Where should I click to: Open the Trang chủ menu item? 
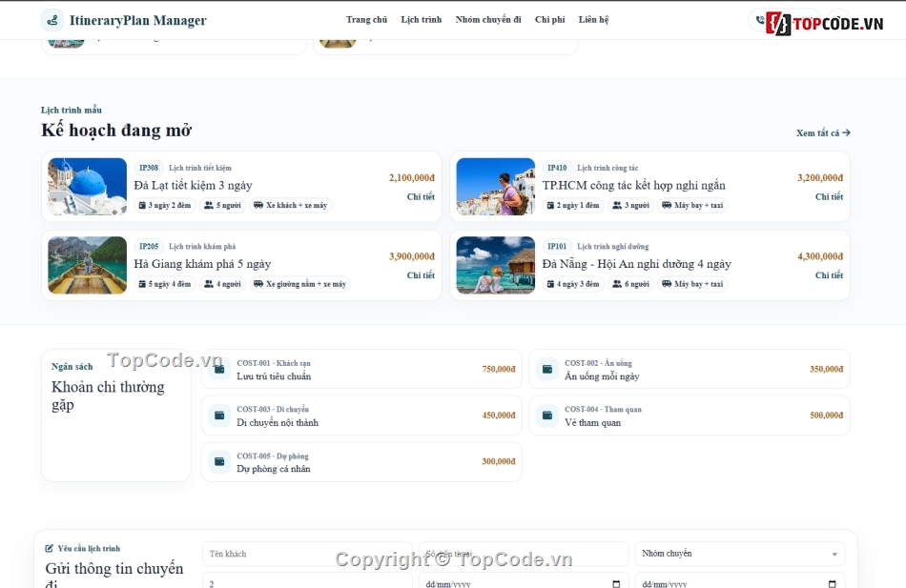point(366,20)
